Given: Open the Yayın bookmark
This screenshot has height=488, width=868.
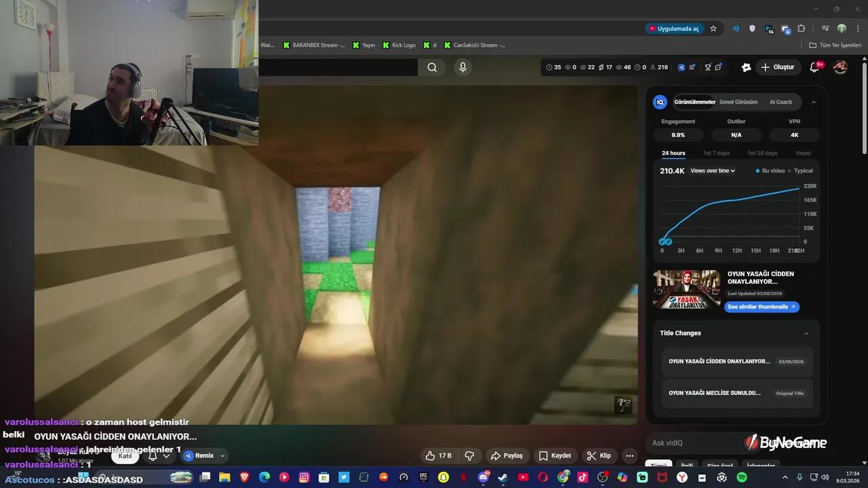Looking at the screenshot, I should (x=363, y=45).
